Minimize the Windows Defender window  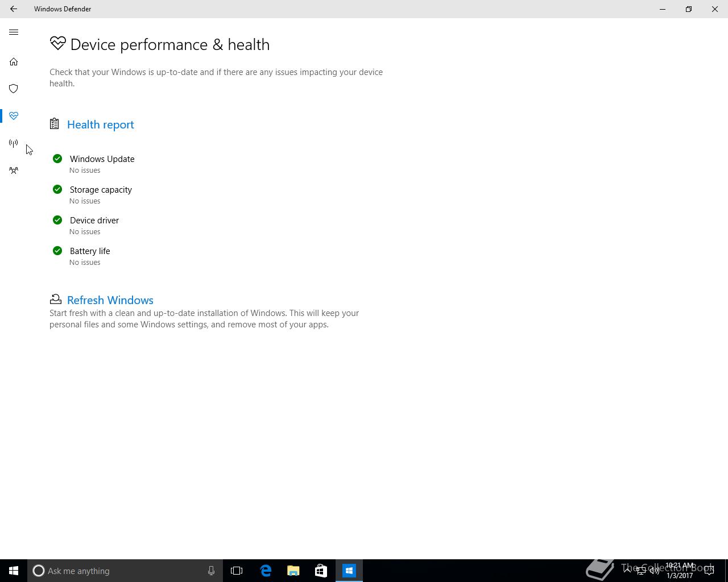pyautogui.click(x=663, y=9)
